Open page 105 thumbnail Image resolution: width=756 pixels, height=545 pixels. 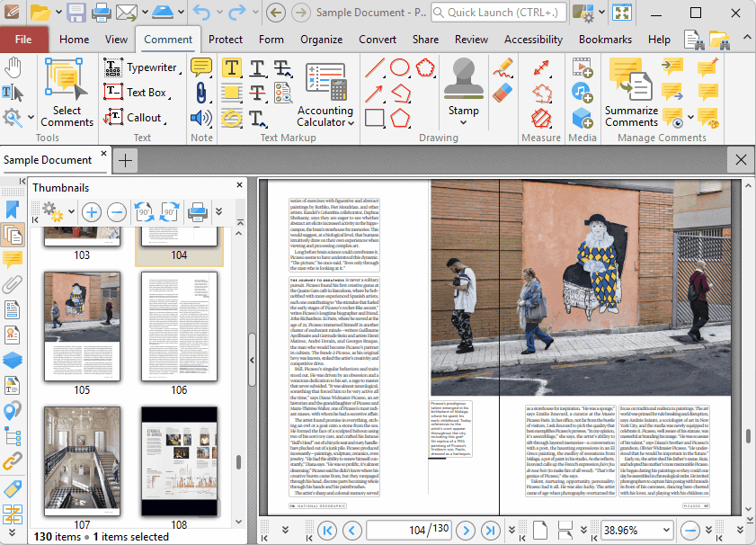(x=82, y=328)
